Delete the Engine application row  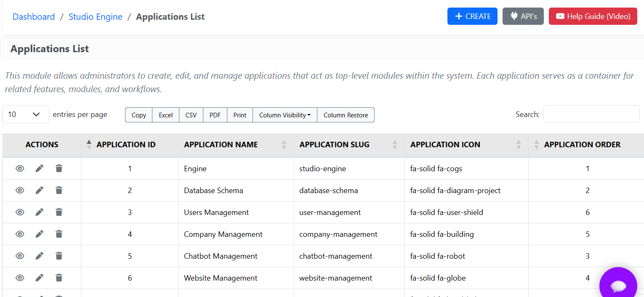tap(59, 168)
